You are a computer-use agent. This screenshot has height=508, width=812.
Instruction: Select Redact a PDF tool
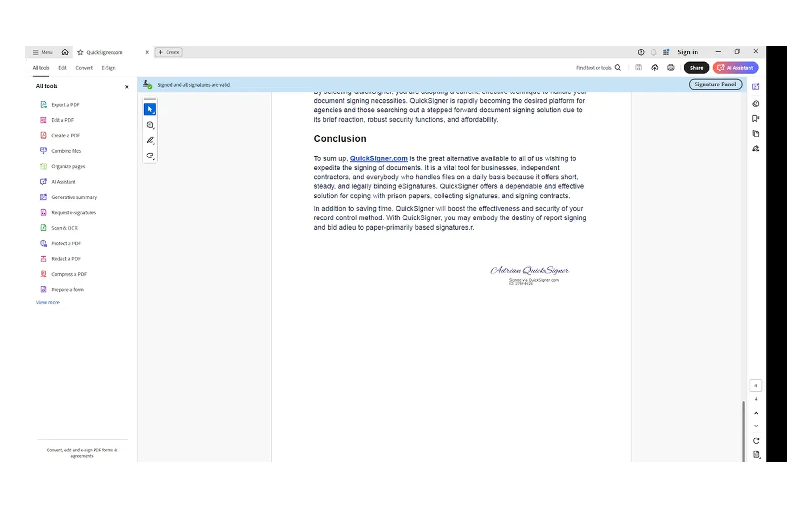[x=60, y=259]
